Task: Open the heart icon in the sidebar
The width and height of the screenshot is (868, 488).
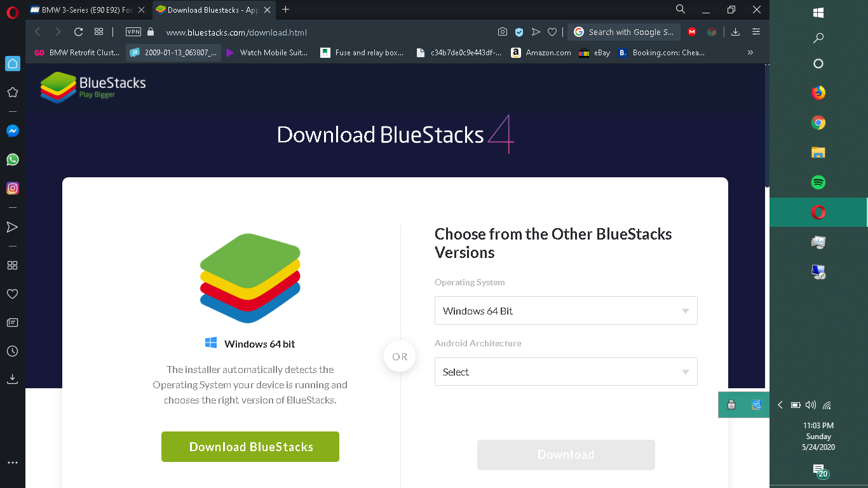Action: (12, 294)
